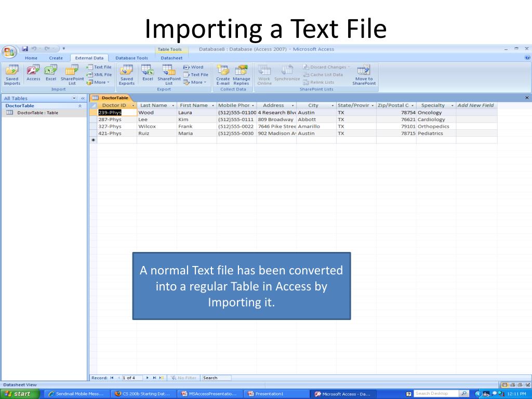Export to Word document
The image size is (532, 399).
click(193, 67)
